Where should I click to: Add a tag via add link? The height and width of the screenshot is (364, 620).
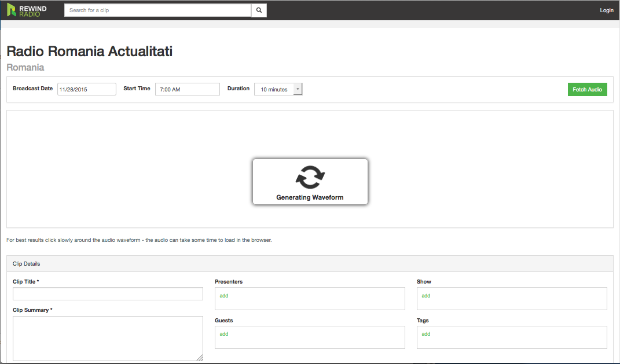point(426,334)
